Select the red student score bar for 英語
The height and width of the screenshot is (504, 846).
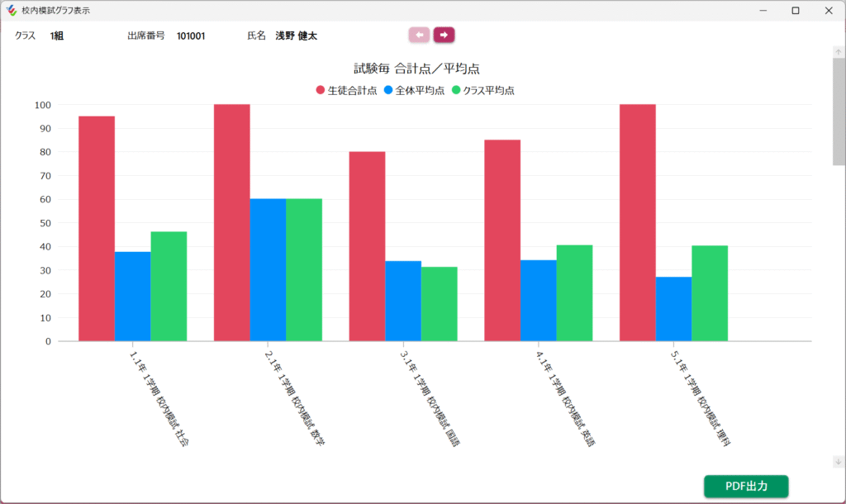(x=502, y=240)
